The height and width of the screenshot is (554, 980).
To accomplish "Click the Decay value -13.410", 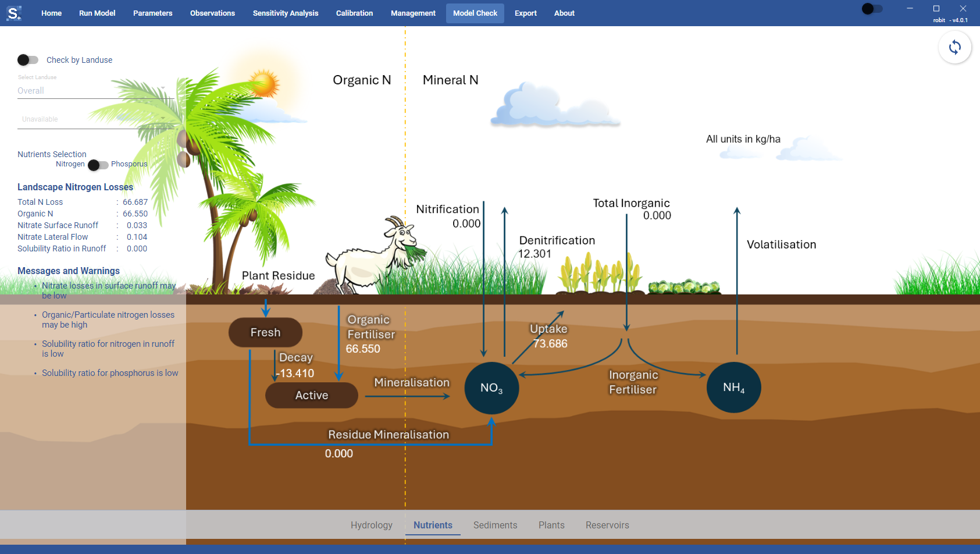I will tap(295, 373).
